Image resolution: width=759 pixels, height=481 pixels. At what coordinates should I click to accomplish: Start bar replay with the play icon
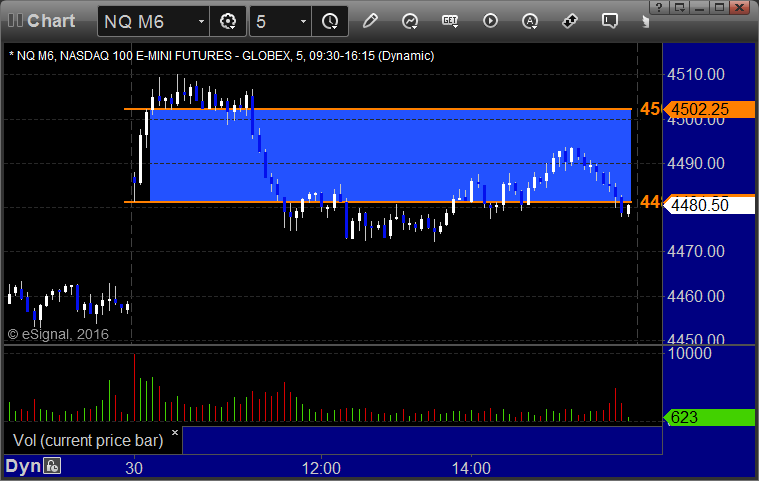tap(490, 21)
